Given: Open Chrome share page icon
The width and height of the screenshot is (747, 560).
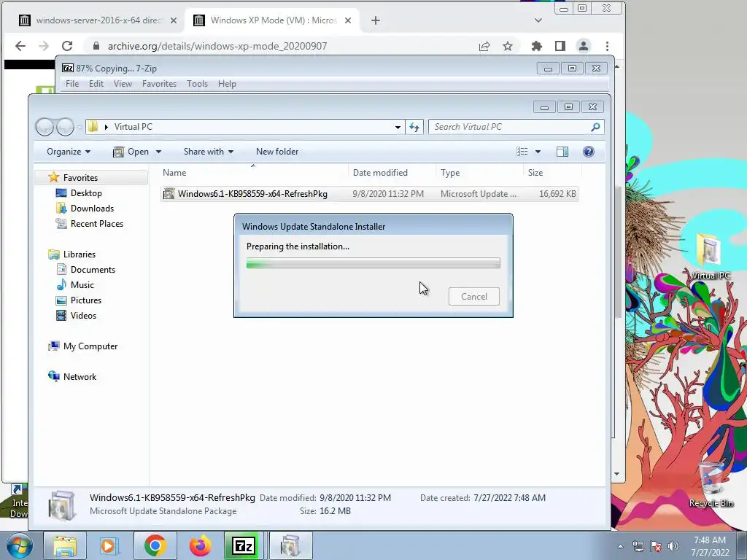Looking at the screenshot, I should coord(484,46).
